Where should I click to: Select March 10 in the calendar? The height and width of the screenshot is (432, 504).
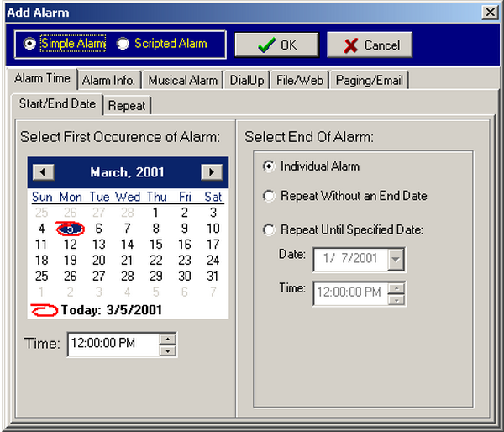[x=213, y=229]
